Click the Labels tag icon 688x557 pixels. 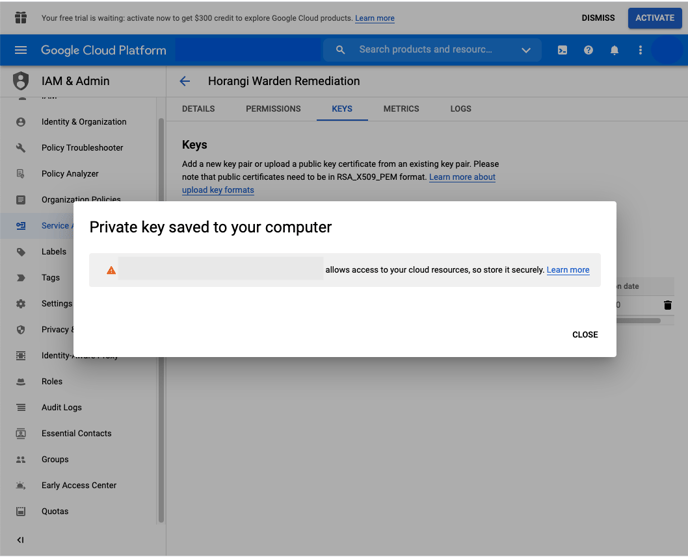click(21, 252)
